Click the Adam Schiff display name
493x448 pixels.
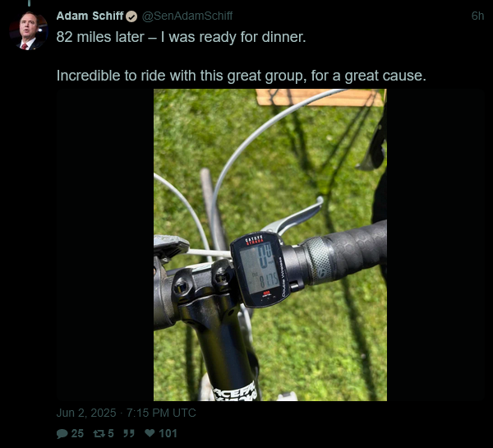[x=90, y=16]
